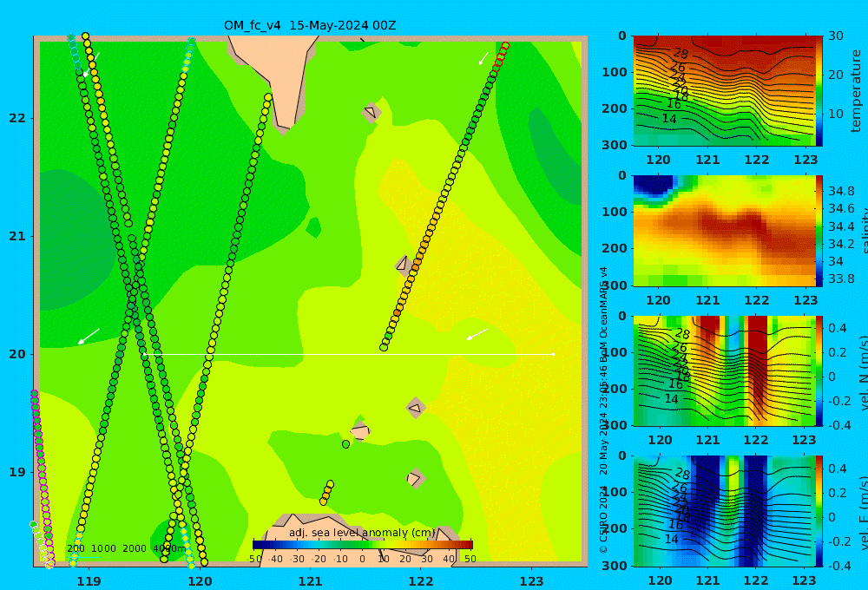The height and width of the screenshot is (590, 868).
Task: Click the 14 contour label in temperature panel
Action: (x=669, y=119)
